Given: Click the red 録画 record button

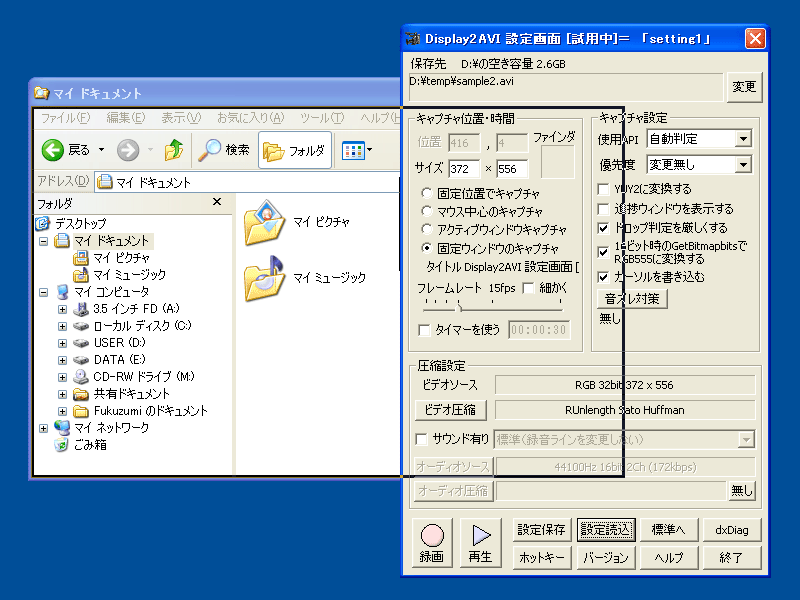Looking at the screenshot, I should point(432,543).
